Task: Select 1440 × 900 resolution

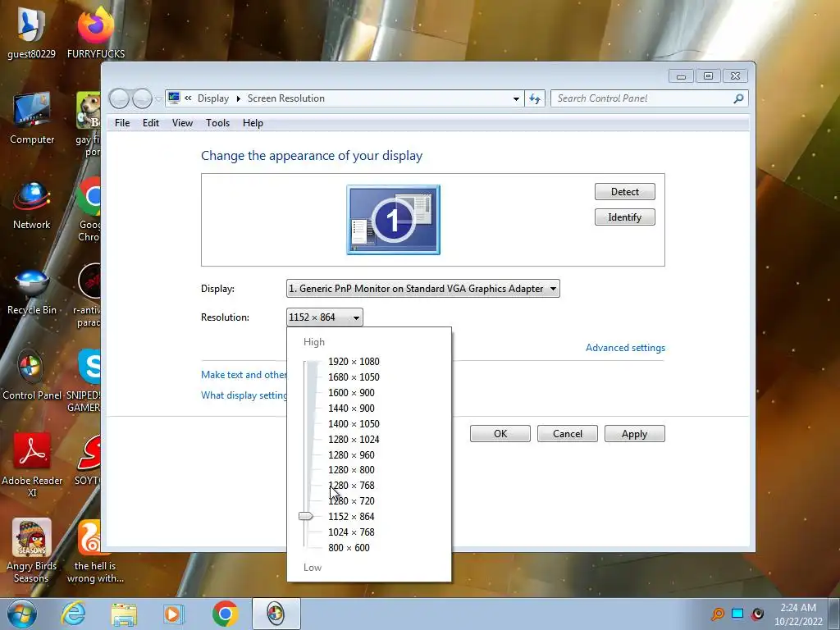Action: [351, 409]
